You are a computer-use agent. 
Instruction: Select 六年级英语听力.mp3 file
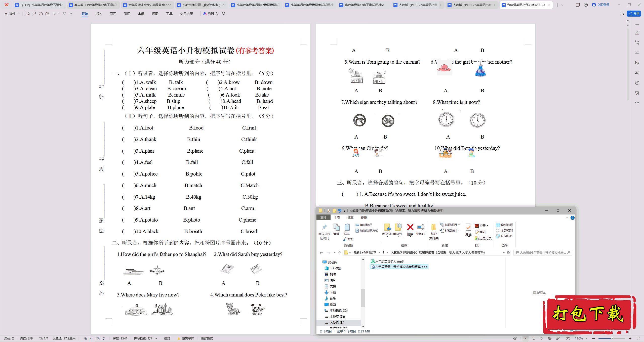click(x=387, y=261)
